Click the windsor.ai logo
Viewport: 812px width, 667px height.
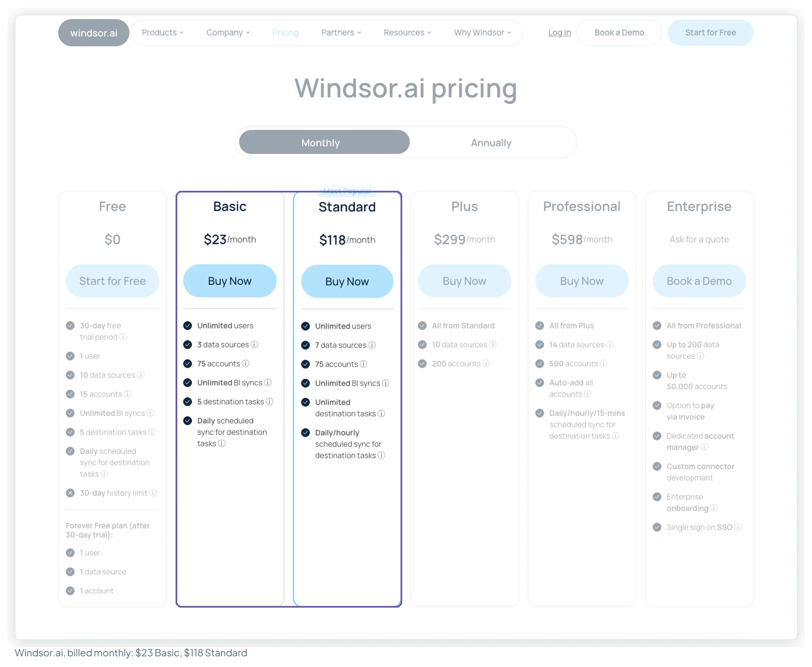pyautogui.click(x=93, y=32)
